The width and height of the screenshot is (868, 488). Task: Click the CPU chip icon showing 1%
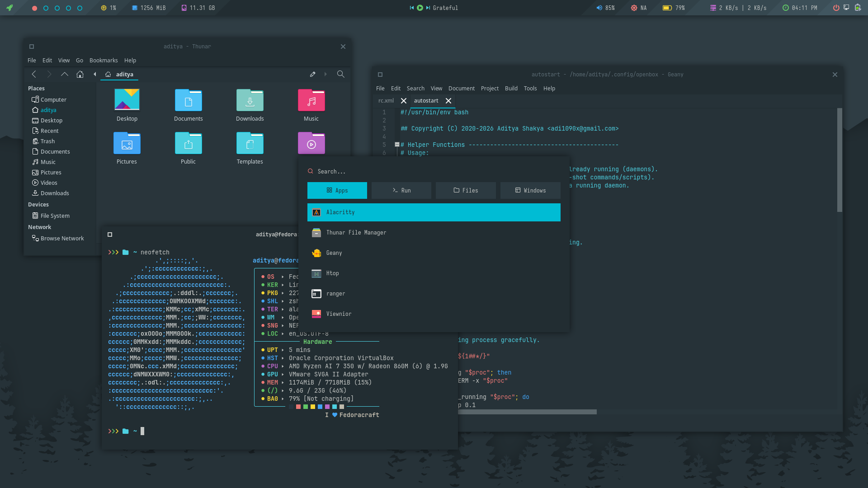(x=104, y=8)
